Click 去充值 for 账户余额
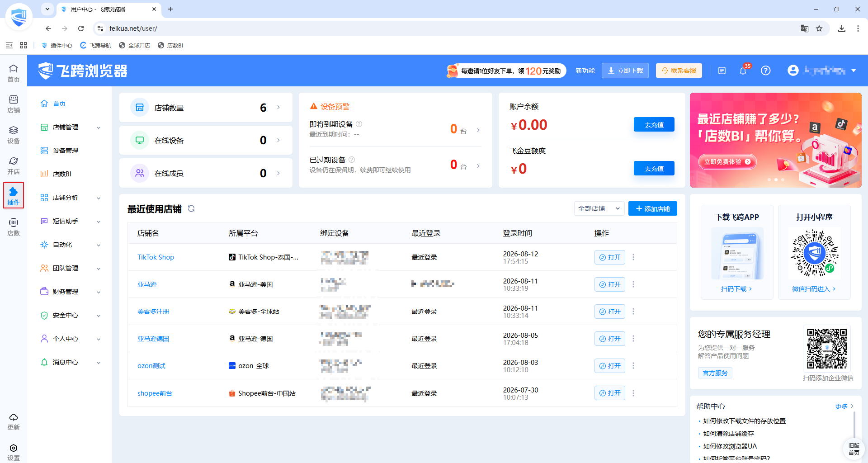The image size is (868, 463). click(x=654, y=124)
